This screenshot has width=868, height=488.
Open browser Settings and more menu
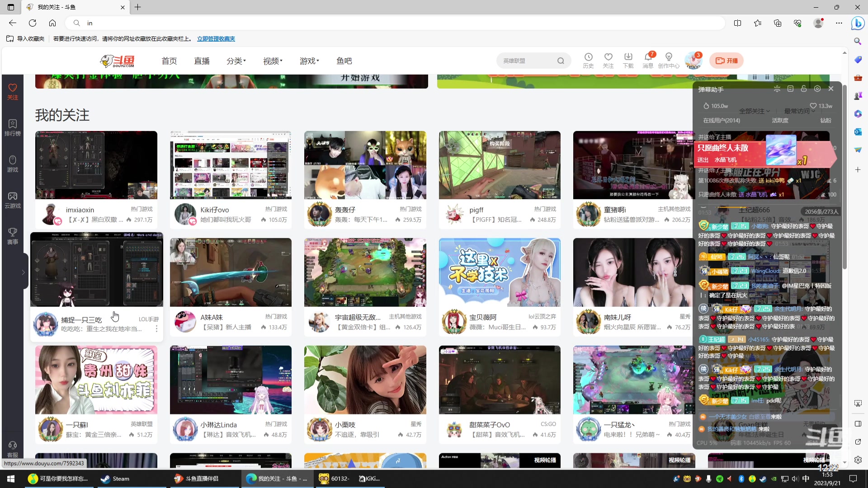(839, 23)
